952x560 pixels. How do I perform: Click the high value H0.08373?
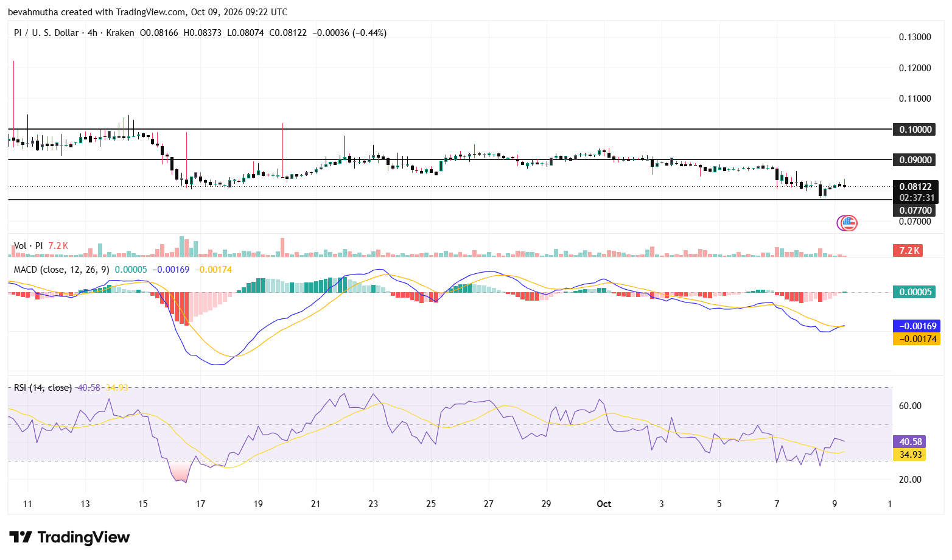[x=202, y=33]
